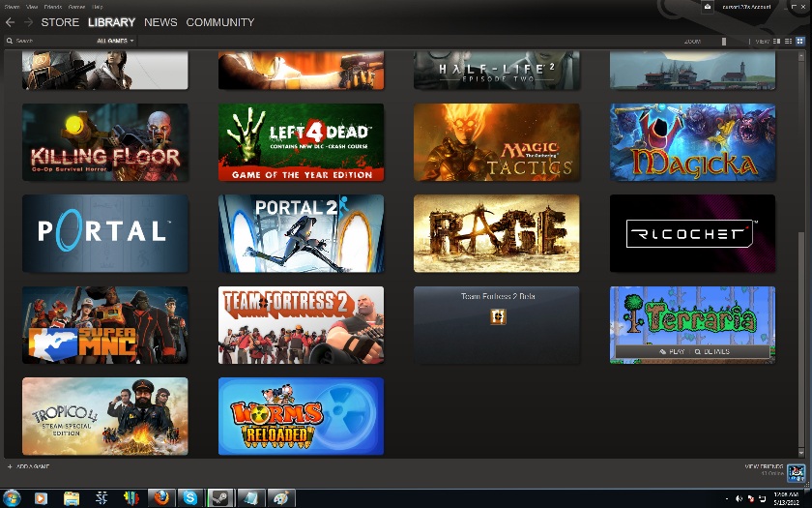This screenshot has width=812, height=508.
Task: Open the account name dropdown
Action: (x=746, y=7)
